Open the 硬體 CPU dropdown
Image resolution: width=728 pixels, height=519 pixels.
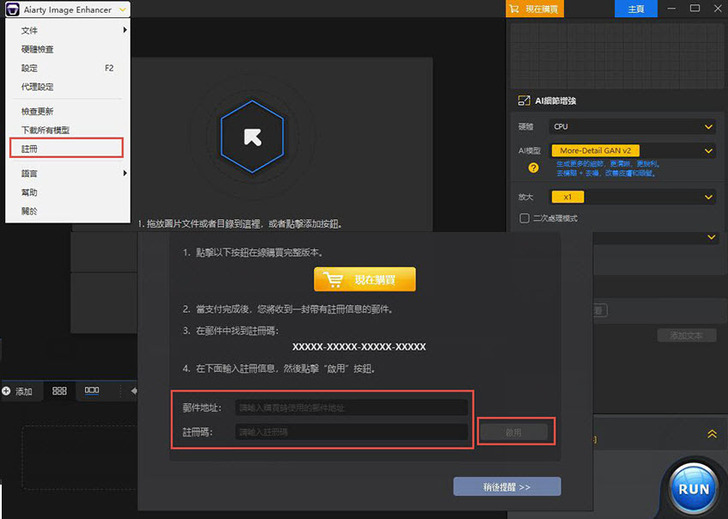tap(632, 127)
